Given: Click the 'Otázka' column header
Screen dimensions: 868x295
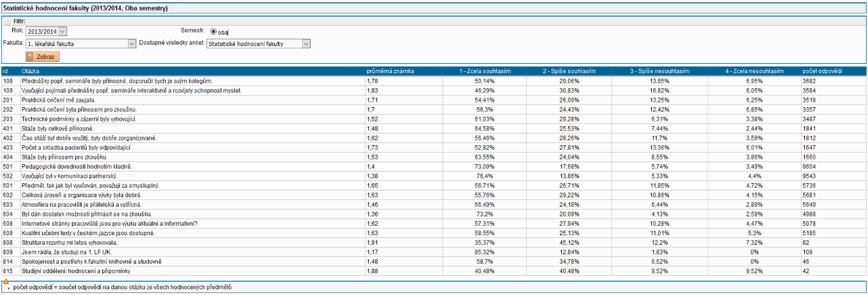Looking at the screenshot, I should pyautogui.click(x=31, y=71).
